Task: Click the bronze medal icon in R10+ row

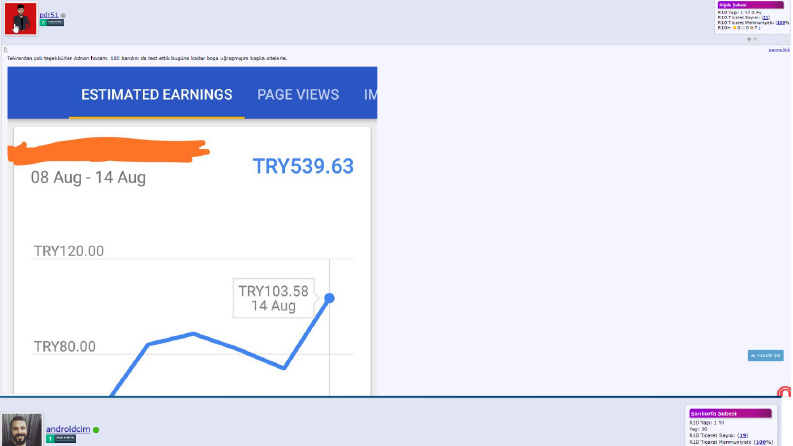Action: click(x=752, y=28)
